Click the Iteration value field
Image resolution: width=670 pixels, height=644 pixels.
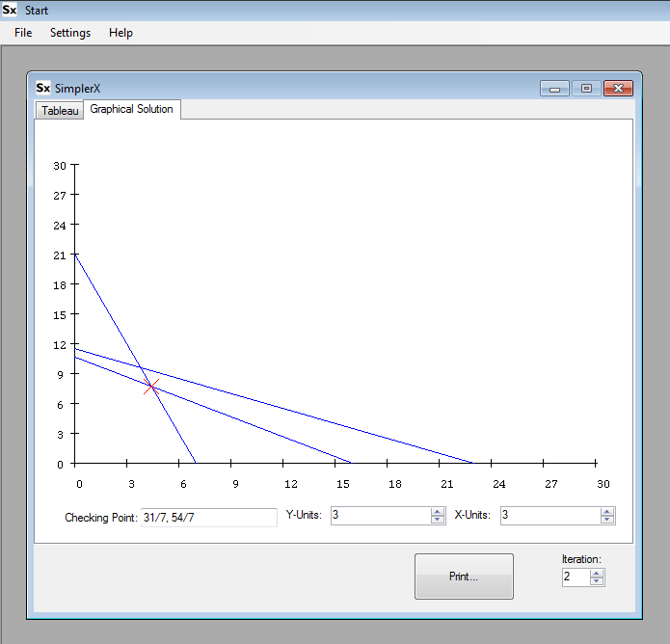click(576, 577)
